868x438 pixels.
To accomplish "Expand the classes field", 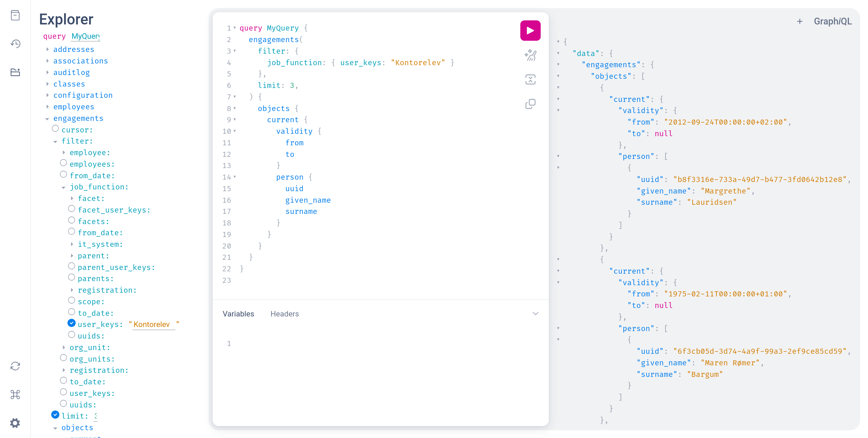I will click(47, 84).
